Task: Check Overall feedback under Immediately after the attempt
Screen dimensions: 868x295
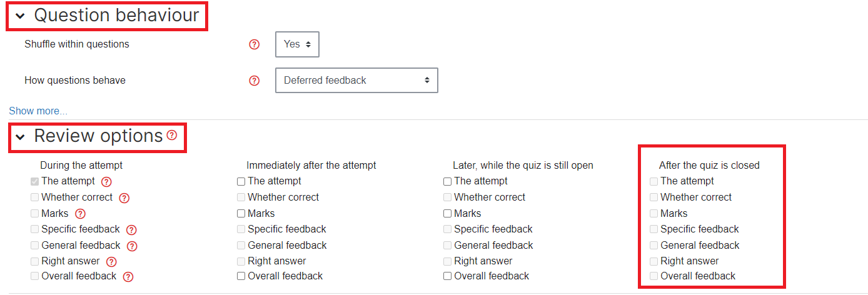Action: (241, 276)
